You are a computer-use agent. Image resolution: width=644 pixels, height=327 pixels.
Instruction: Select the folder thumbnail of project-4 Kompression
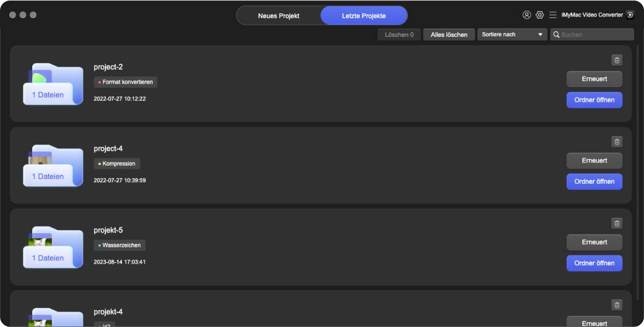point(53,166)
